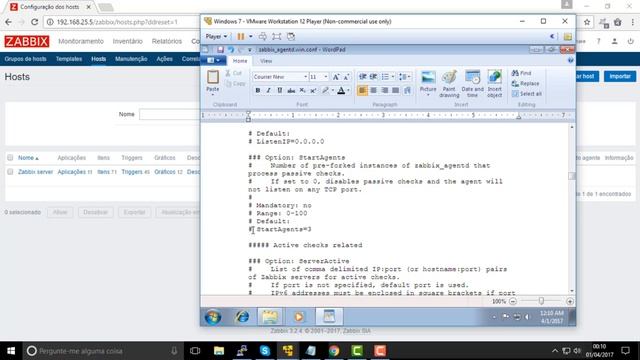Decrease paragraph indent in WordPad
This screenshot has height=360, width=640.
point(362,77)
